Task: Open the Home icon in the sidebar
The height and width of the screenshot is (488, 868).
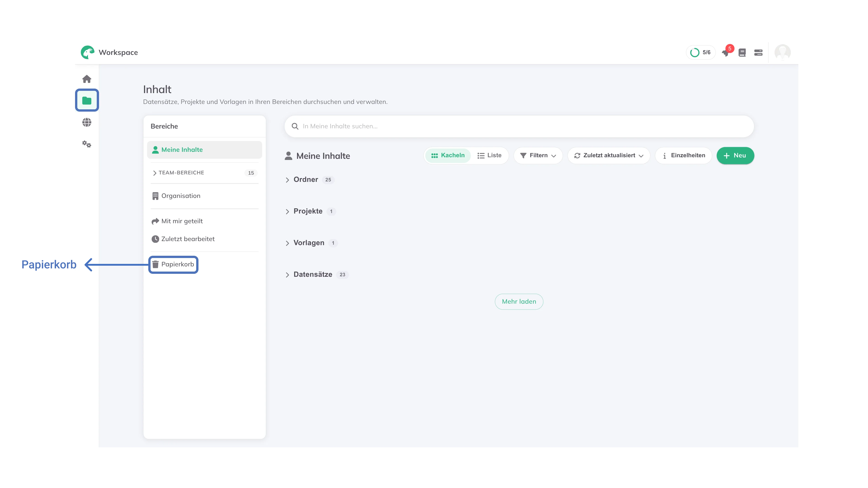Action: [x=87, y=79]
